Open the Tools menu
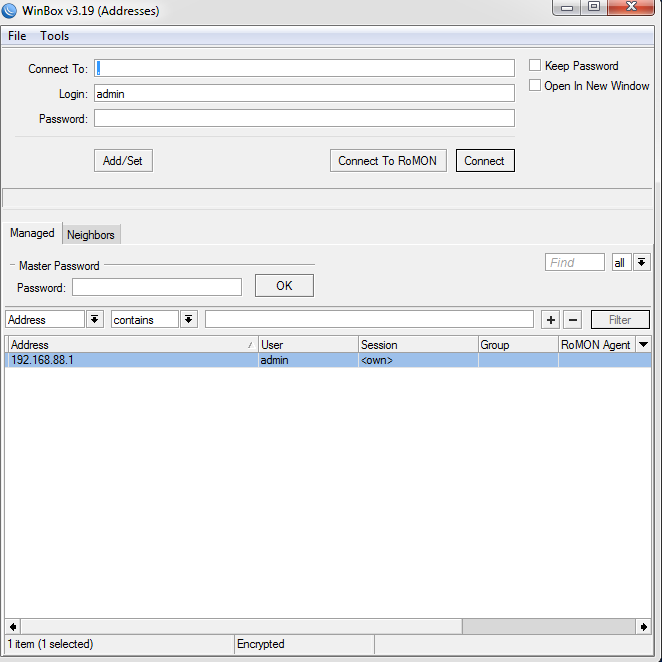The height and width of the screenshot is (662, 662). pyautogui.click(x=54, y=36)
